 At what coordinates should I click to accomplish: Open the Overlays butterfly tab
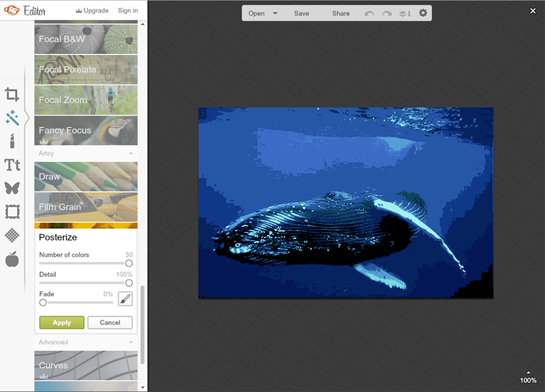(12, 189)
